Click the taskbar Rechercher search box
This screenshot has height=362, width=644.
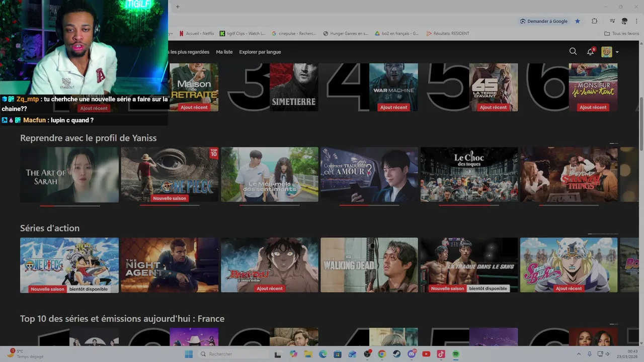click(x=232, y=354)
